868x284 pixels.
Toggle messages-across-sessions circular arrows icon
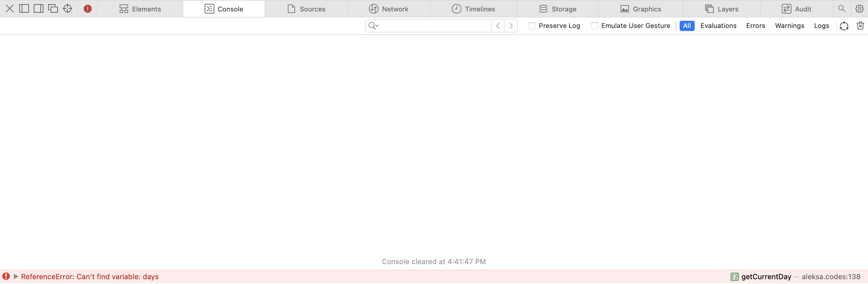tap(844, 26)
